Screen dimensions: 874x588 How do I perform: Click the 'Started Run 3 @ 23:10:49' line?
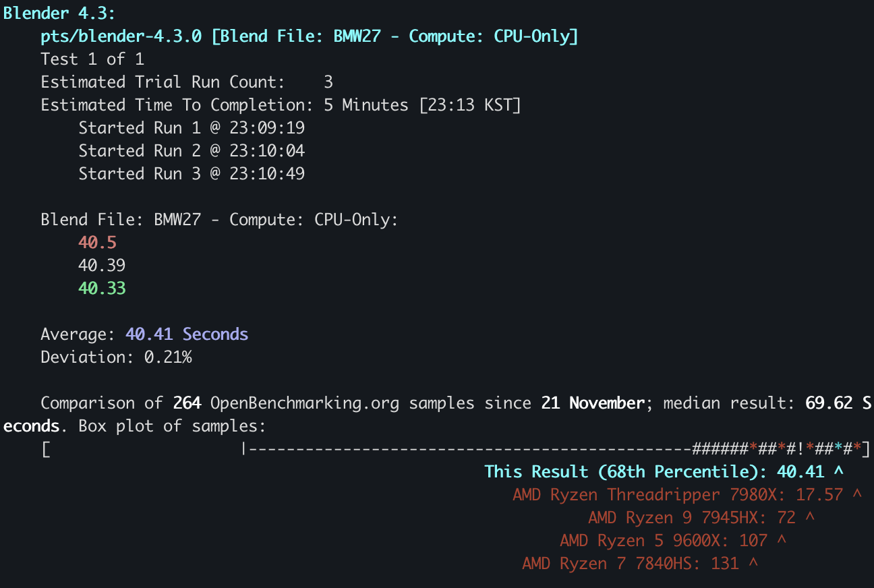(x=192, y=174)
